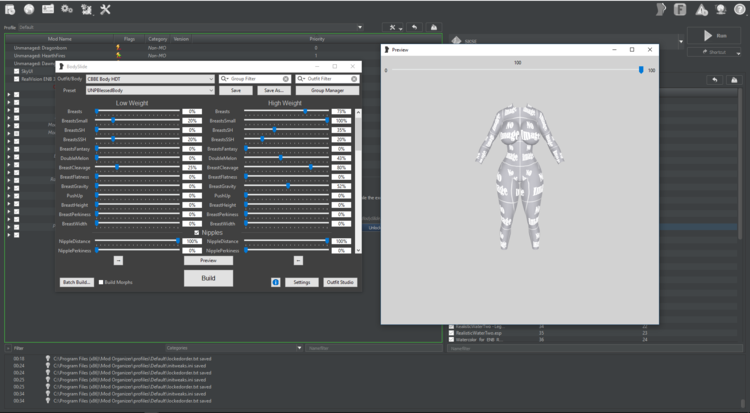Open the settings wrench-and-screwdriver icon
Screen dimensions: 750x413
[x=105, y=9]
